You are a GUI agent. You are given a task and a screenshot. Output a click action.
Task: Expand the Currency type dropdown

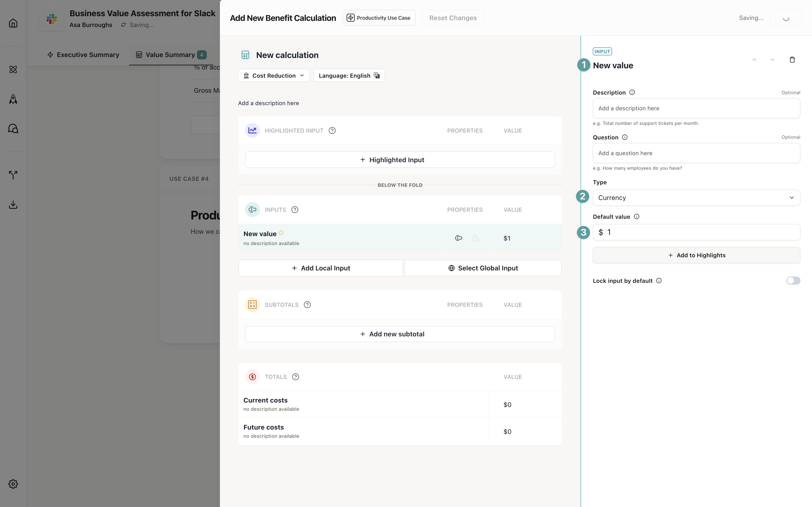[x=696, y=198]
